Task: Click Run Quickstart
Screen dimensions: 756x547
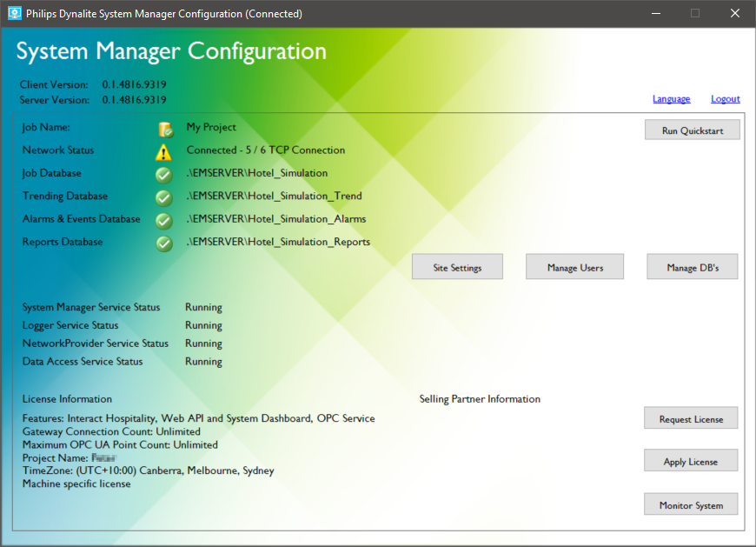Action: pos(692,129)
